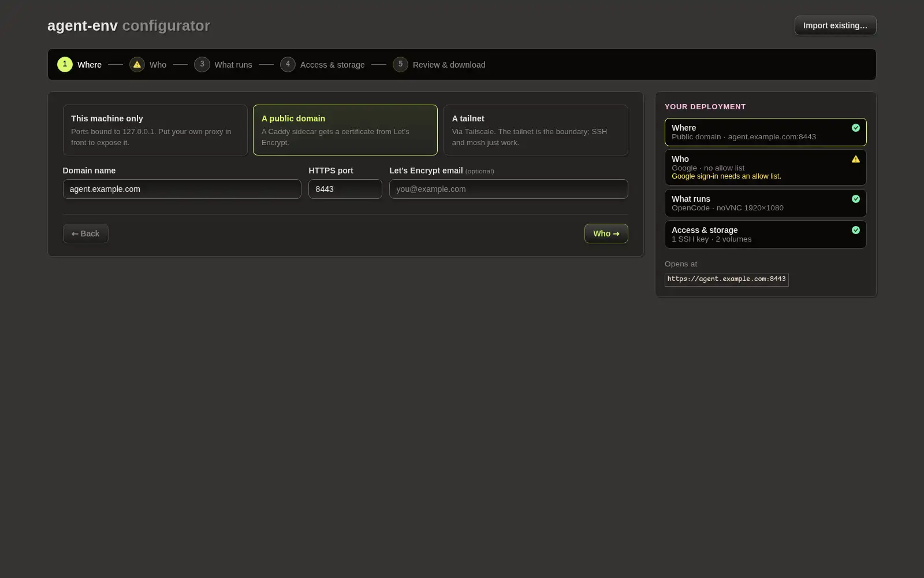The height and width of the screenshot is (578, 924).
Task: Open the Who summary card
Action: 765,168
